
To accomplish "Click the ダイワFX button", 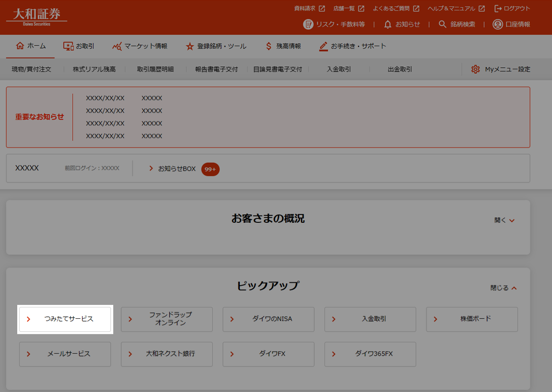I will coord(268,355).
